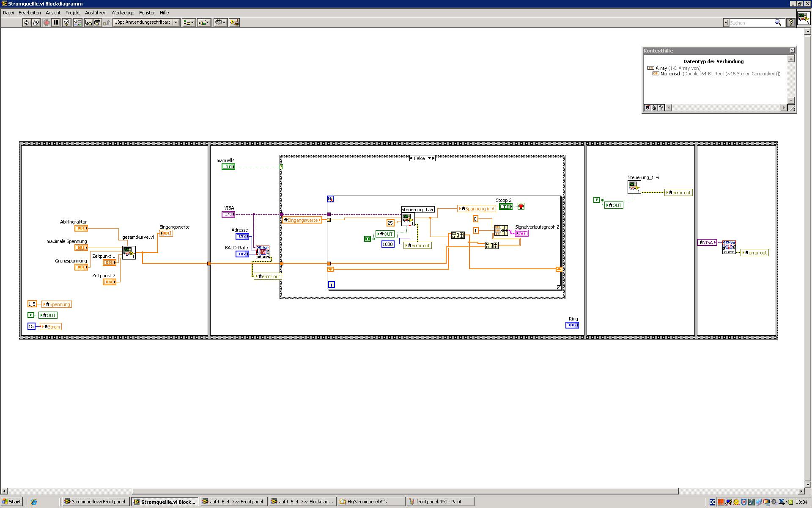Click the question mark help icon in toolbar
Screen dimensions: 812x508
pyautogui.click(x=790, y=23)
